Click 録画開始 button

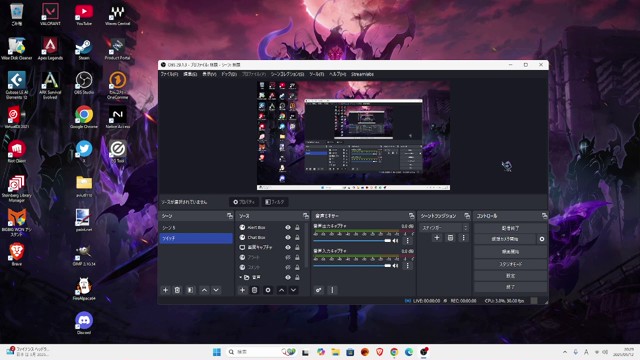(x=510, y=252)
